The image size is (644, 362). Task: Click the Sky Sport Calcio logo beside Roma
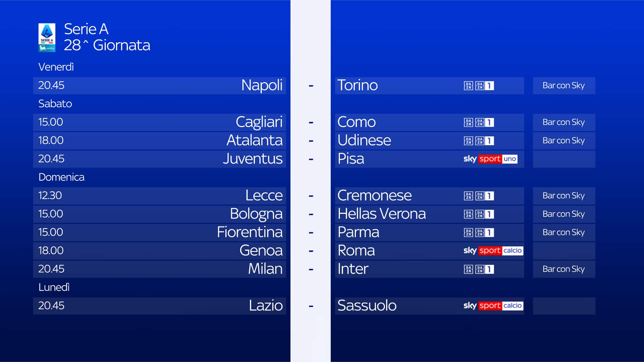(493, 251)
